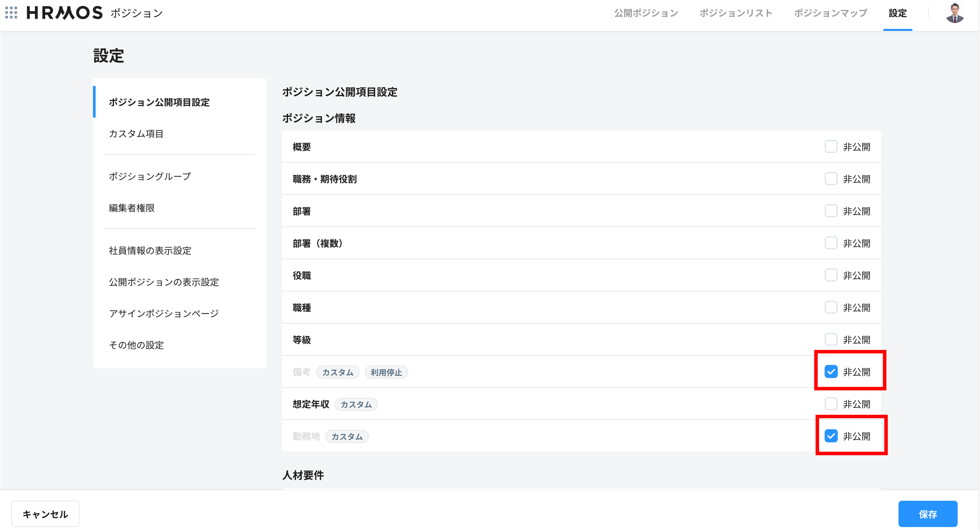This screenshot has height=532, width=980.
Task: Click the キャンセル button
Action: tap(45, 514)
